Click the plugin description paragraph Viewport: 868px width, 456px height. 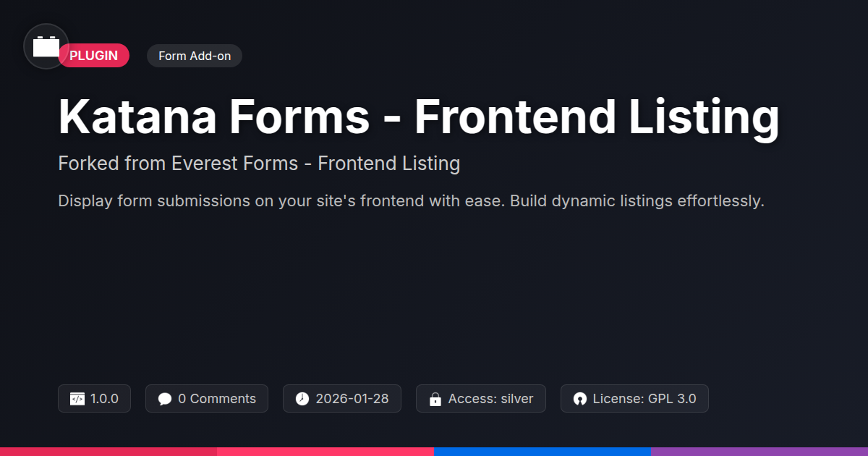[x=411, y=200]
